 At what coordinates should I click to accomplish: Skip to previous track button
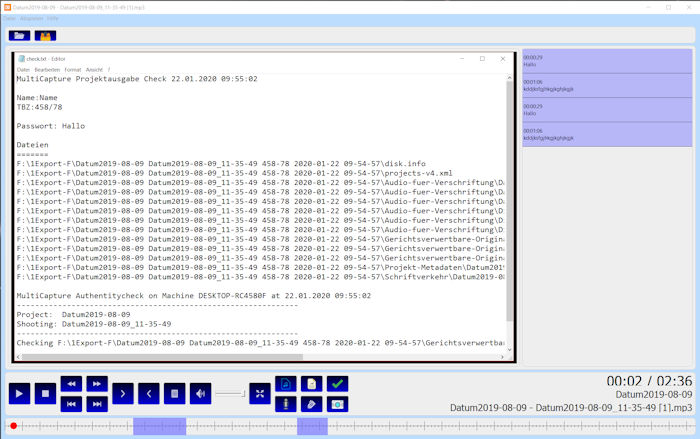click(71, 403)
